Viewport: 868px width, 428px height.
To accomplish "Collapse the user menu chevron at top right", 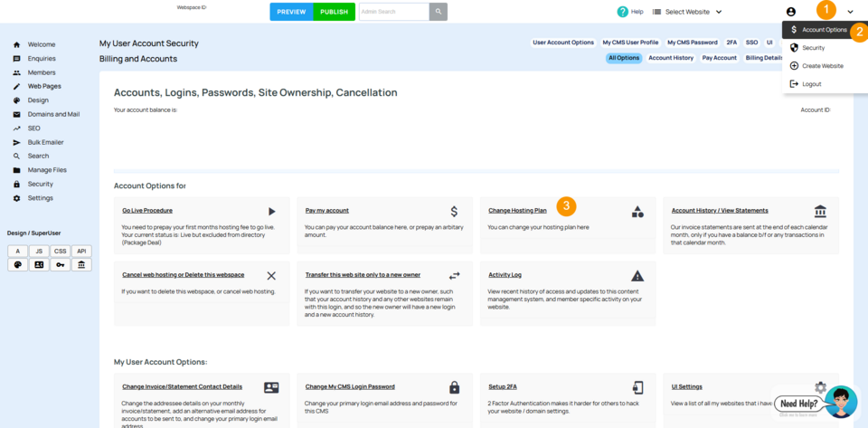I will [850, 12].
